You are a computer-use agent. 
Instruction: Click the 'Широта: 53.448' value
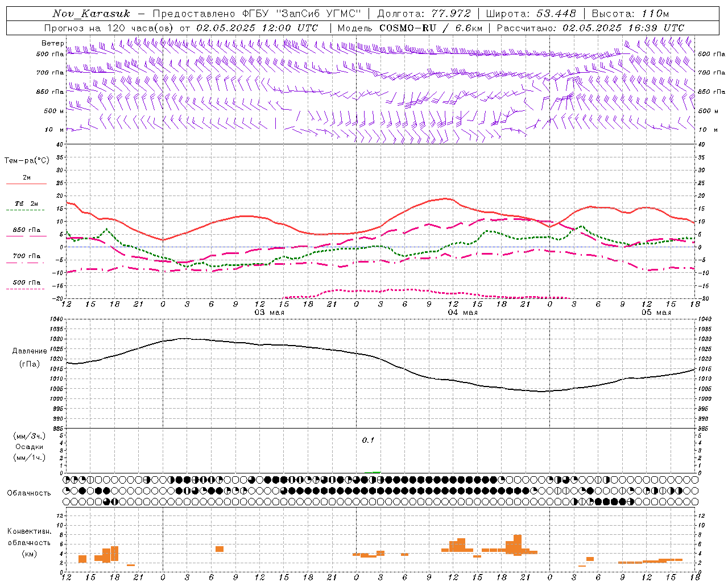(531, 14)
